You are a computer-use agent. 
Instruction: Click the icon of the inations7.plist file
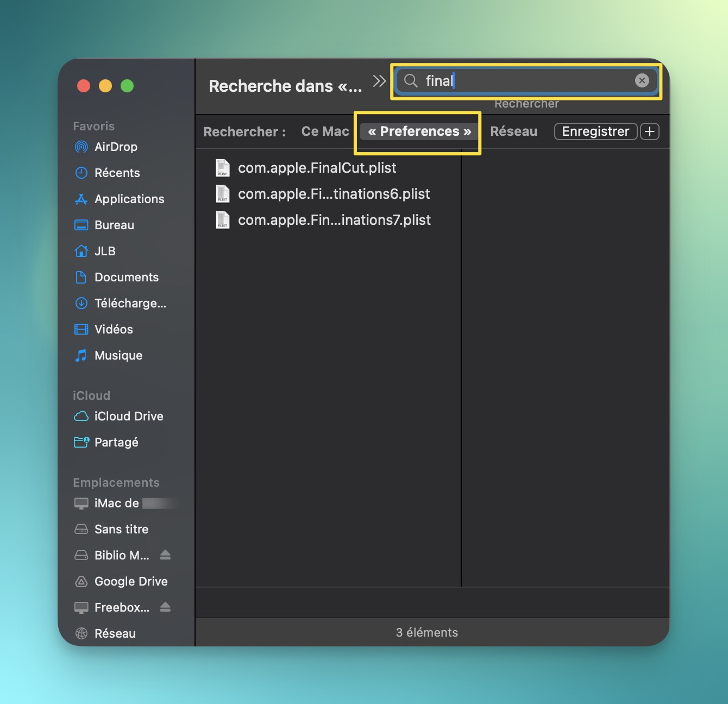(x=223, y=220)
